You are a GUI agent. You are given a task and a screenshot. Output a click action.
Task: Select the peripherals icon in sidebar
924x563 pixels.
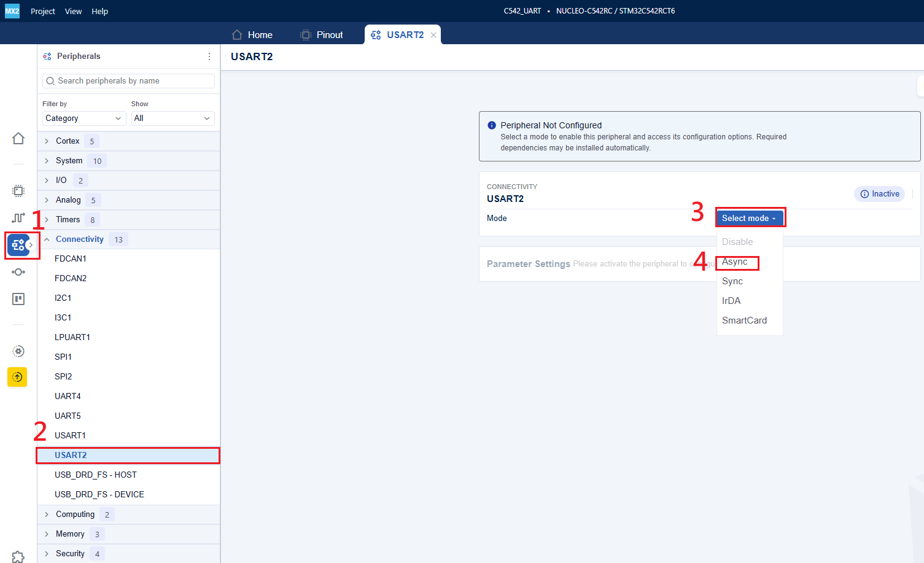point(18,246)
